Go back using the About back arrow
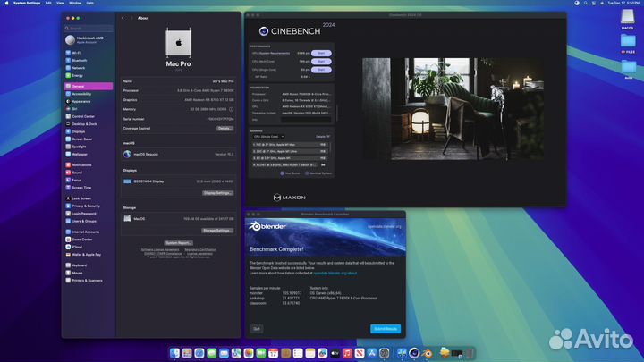 pyautogui.click(x=123, y=18)
